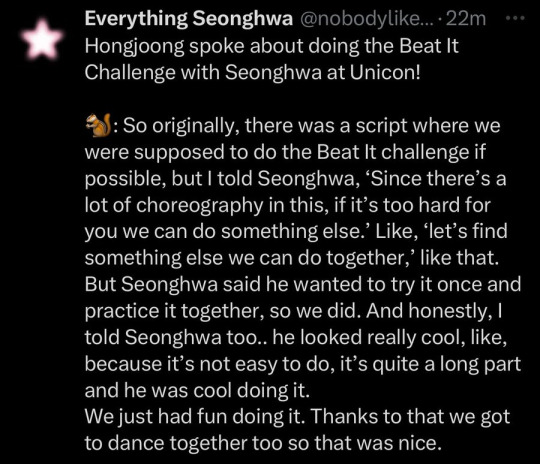Open the Everything Seonghwa profile name
This screenshot has width=540, height=464.
pyautogui.click(x=189, y=18)
